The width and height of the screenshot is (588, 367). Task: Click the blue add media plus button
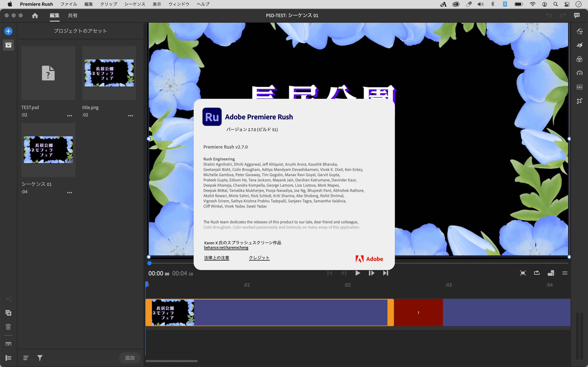tap(8, 31)
